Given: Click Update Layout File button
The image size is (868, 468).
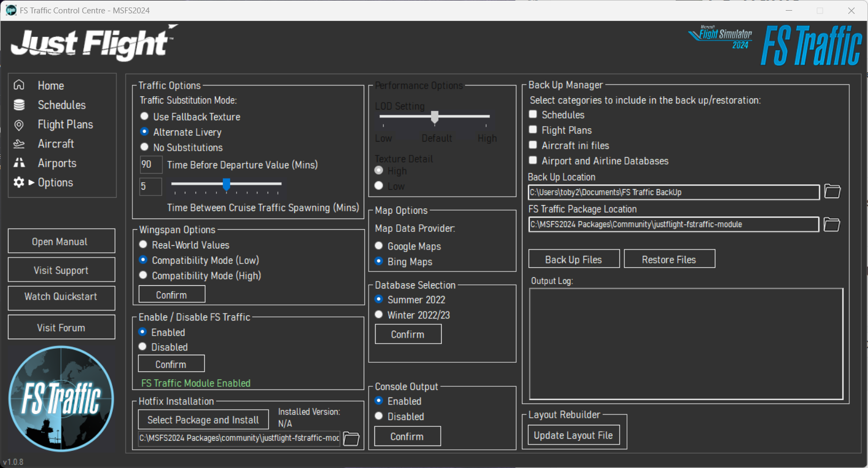Looking at the screenshot, I should pyautogui.click(x=574, y=435).
